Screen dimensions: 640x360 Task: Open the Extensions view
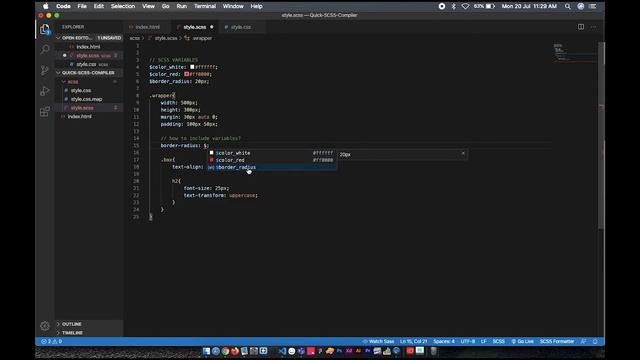(x=45, y=111)
